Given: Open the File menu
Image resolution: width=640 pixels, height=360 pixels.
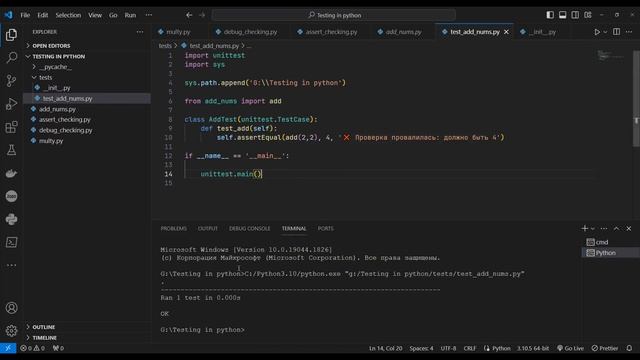Looking at the screenshot, I should tap(25, 15).
